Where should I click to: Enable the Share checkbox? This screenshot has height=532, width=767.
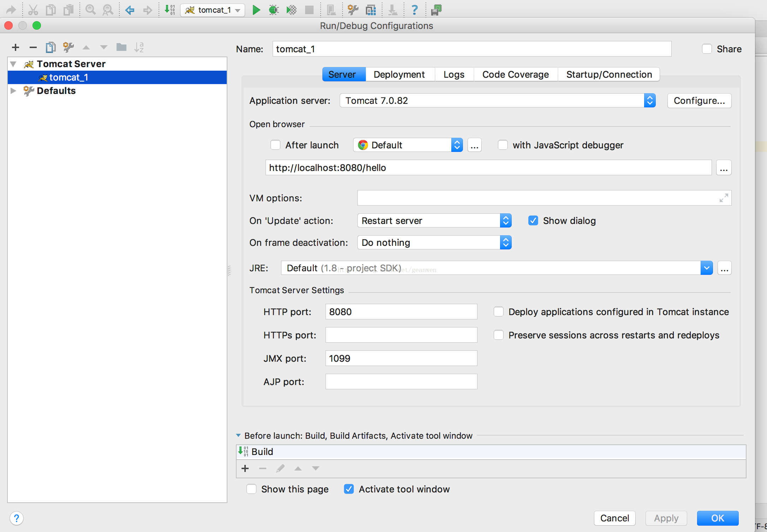click(707, 49)
